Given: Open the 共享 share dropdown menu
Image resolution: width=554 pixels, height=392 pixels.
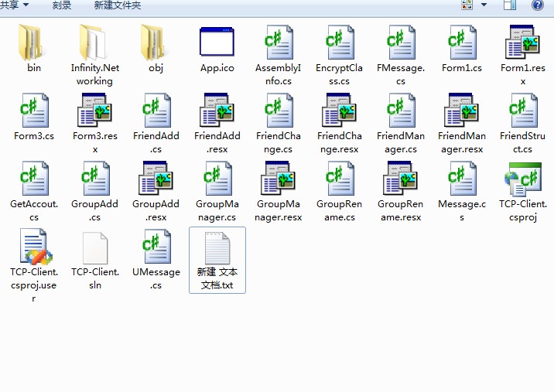Looking at the screenshot, I should pos(14,5).
